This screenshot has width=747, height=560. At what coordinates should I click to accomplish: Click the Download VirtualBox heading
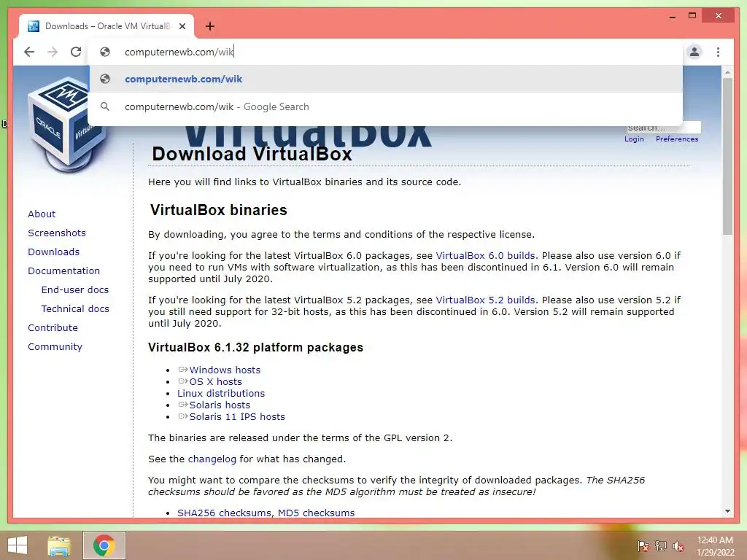tap(252, 155)
